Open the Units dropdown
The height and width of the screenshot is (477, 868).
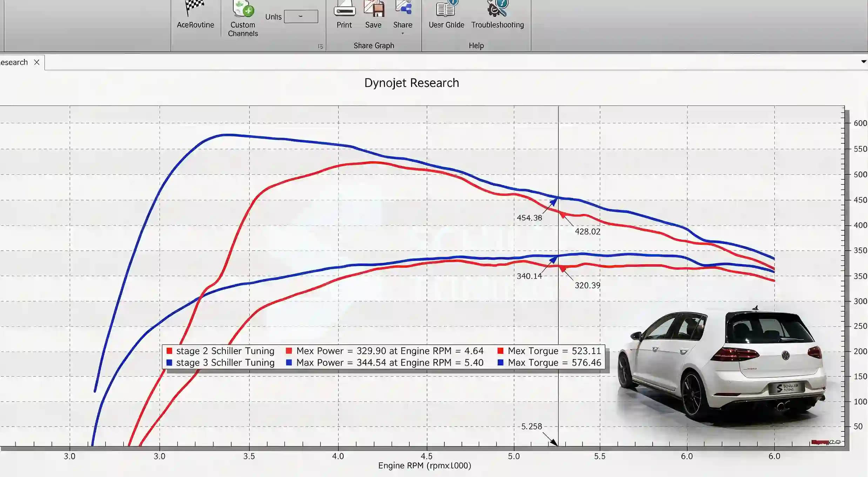pos(301,16)
